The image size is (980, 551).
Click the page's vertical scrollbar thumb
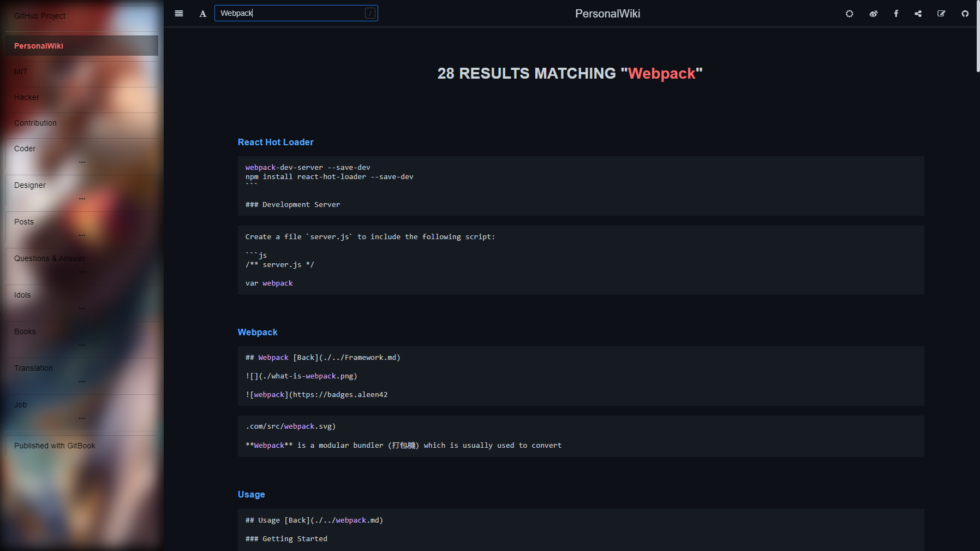pos(978,36)
